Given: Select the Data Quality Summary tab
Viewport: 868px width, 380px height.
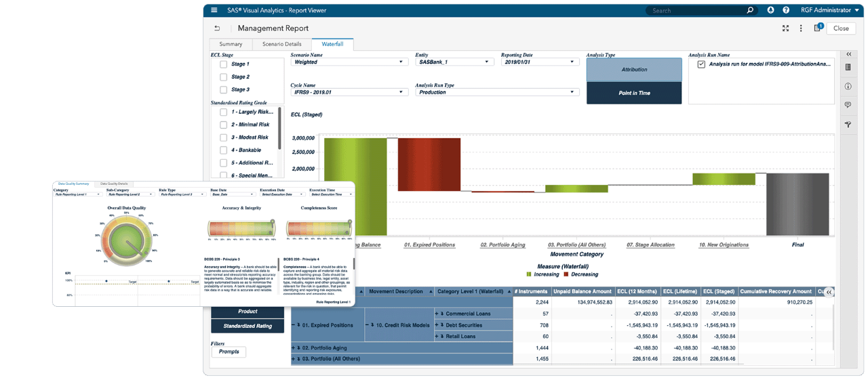Looking at the screenshot, I should [73, 184].
